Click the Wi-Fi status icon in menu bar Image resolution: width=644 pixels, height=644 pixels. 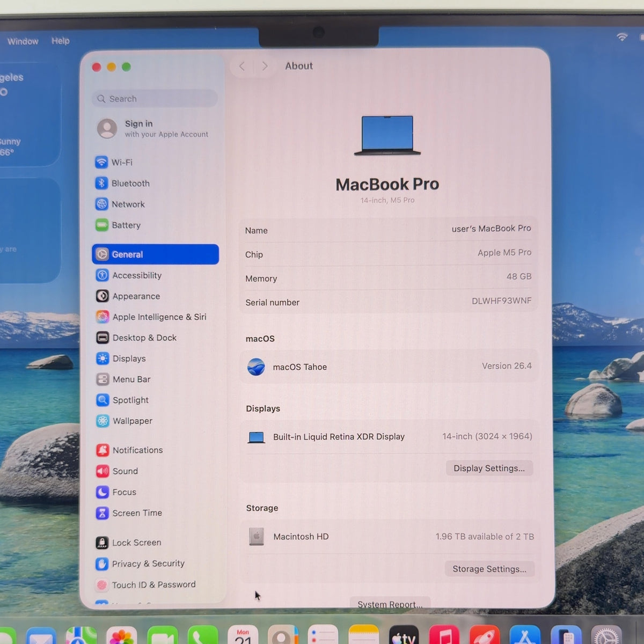tap(622, 37)
